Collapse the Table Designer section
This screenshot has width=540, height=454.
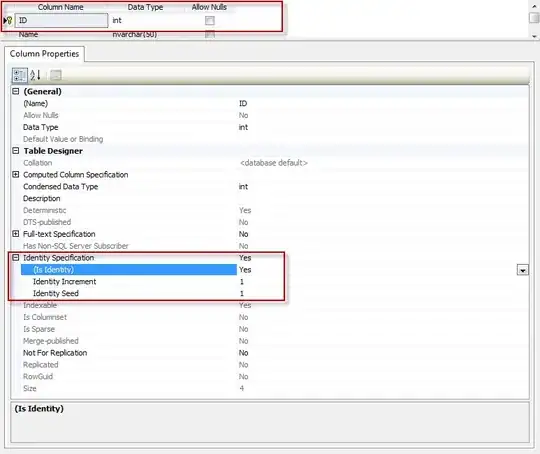point(15,151)
